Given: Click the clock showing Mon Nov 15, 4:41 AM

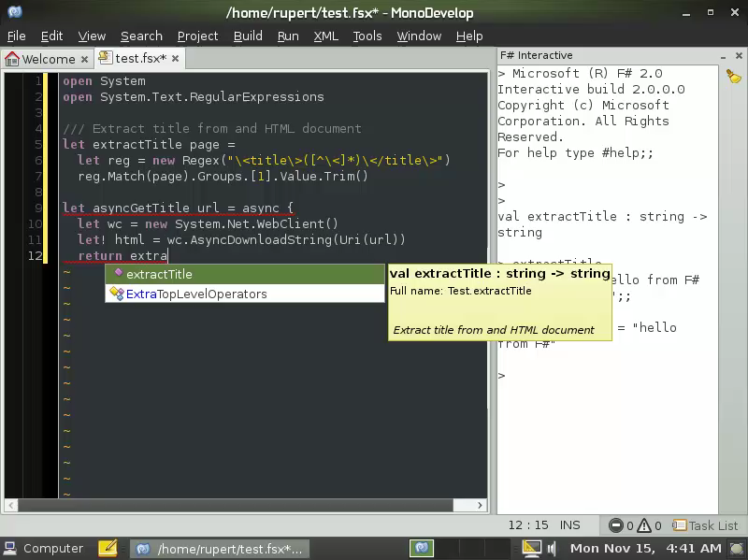Looking at the screenshot, I should [x=645, y=549].
